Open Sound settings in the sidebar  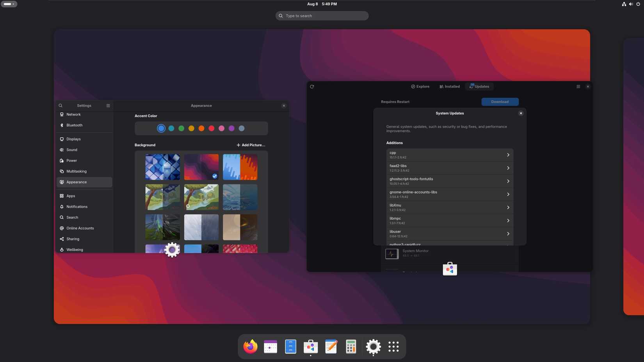pyautogui.click(x=72, y=150)
